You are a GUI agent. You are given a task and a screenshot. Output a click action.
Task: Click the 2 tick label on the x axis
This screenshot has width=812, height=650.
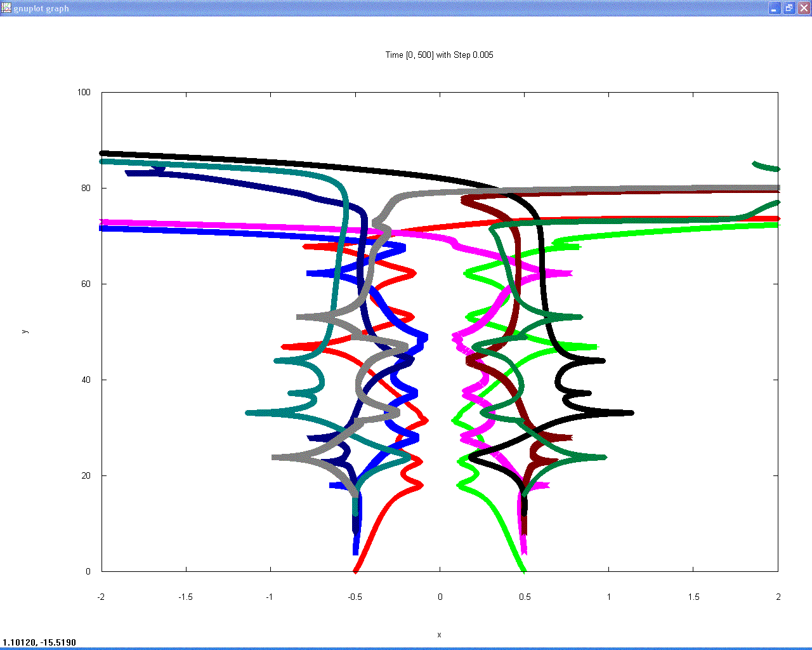[778, 597]
